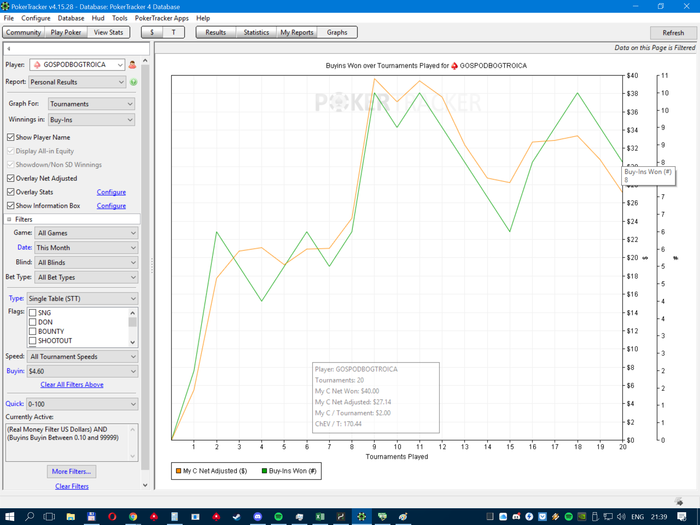The height and width of the screenshot is (525, 700).
Task: Open the Hud menu
Action: point(98,18)
